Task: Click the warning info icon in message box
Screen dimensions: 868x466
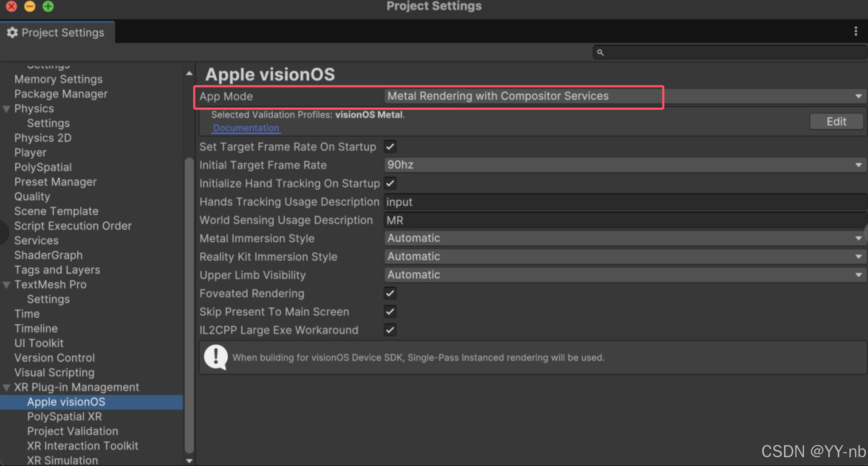Action: (216, 357)
